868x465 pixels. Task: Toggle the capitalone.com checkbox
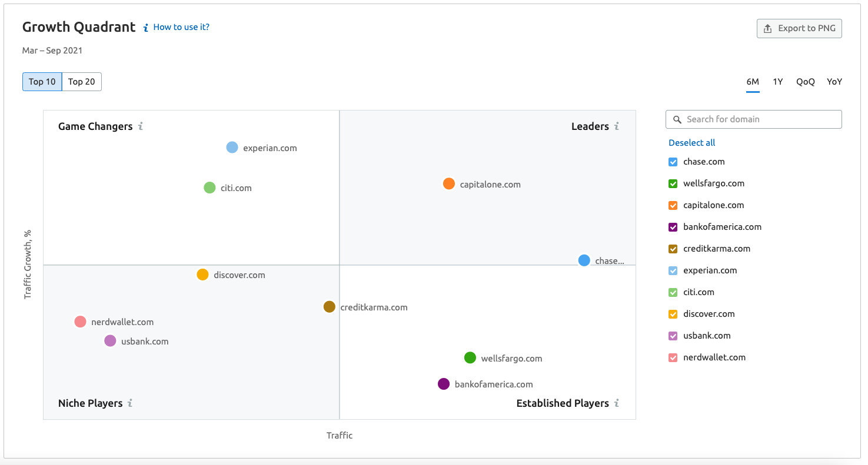[673, 205]
